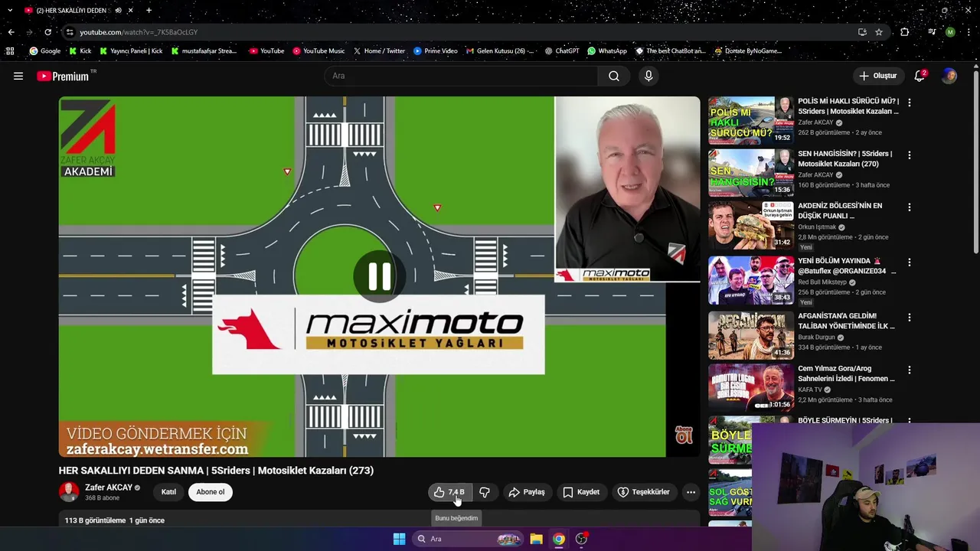Open Red Bull Miksteyp video thumbnail
The height and width of the screenshot is (551, 980).
(x=751, y=280)
